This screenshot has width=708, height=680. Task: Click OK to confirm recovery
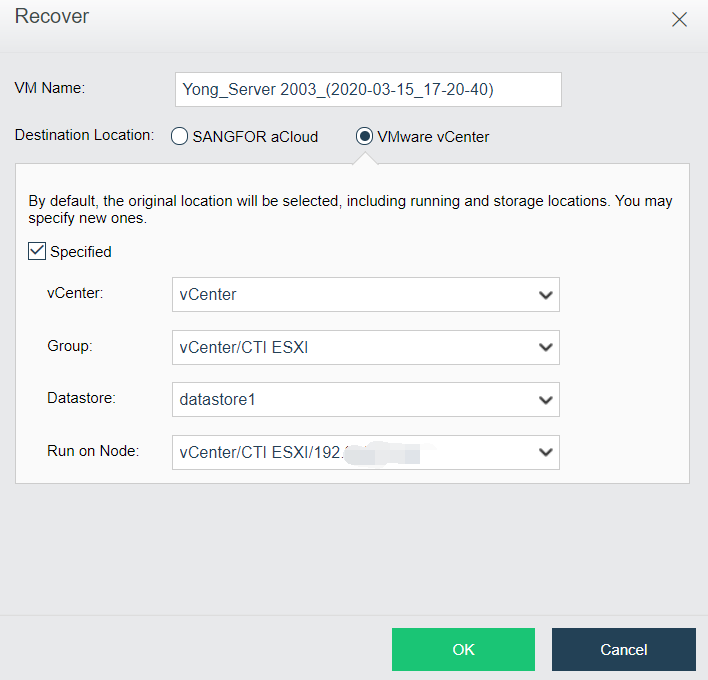463,649
